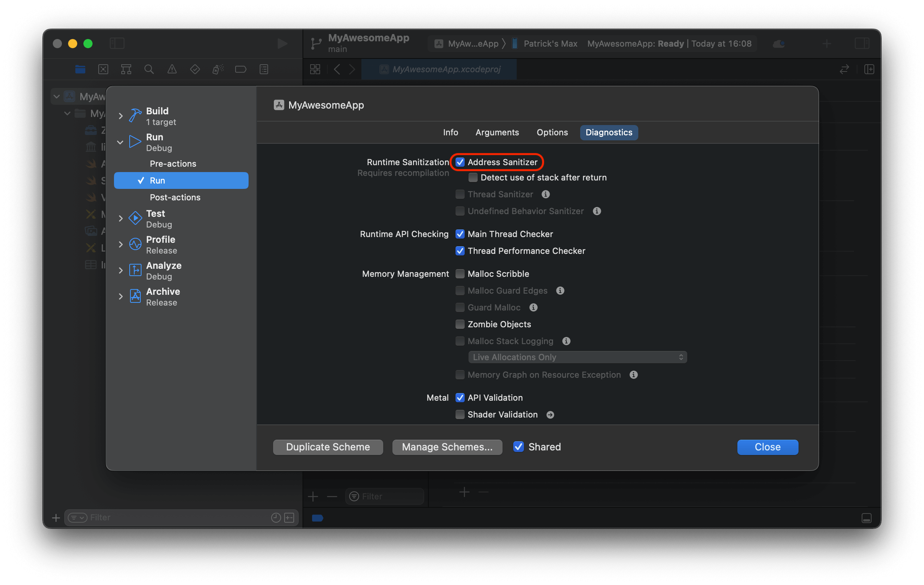Enable Shader Validation checkbox
This screenshot has height=585, width=924.
pos(460,415)
